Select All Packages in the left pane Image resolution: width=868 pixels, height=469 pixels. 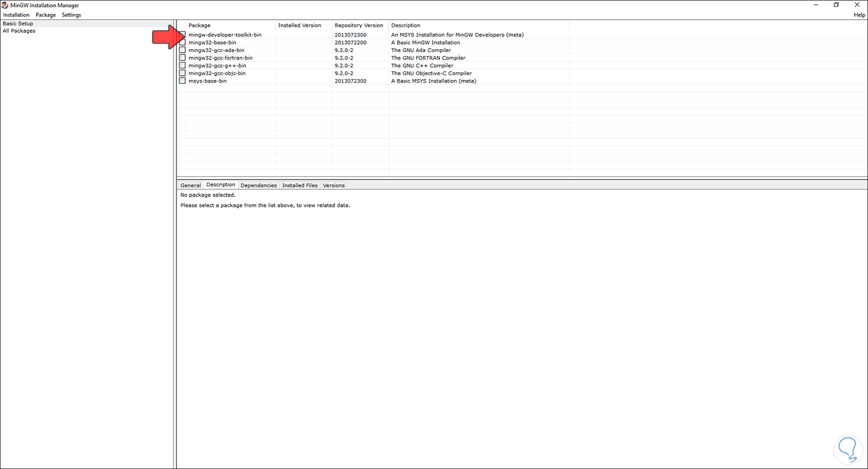19,31
